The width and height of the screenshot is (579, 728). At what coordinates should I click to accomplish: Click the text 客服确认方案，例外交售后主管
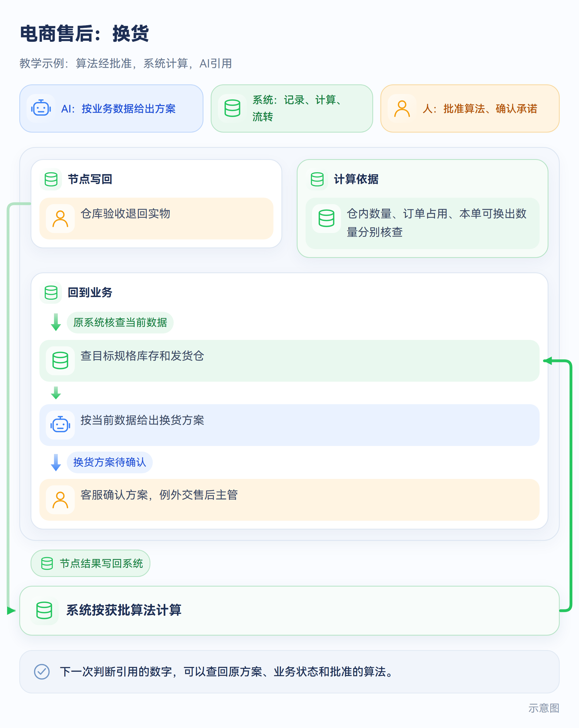point(159,495)
